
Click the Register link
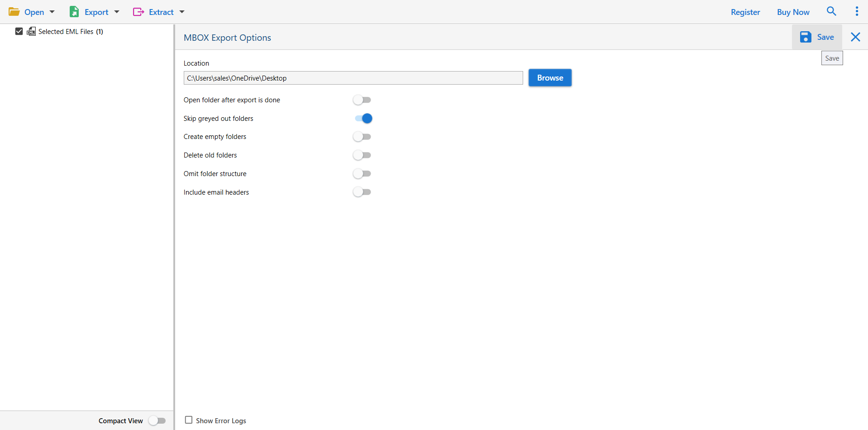coord(745,12)
